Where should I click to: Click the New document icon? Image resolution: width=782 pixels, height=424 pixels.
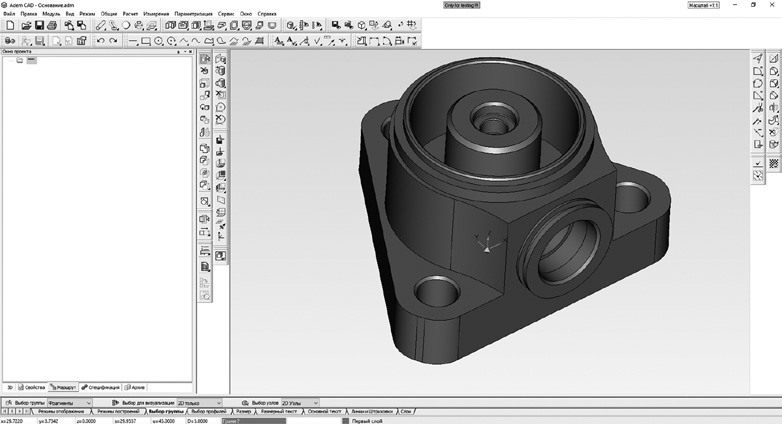[x=9, y=25]
